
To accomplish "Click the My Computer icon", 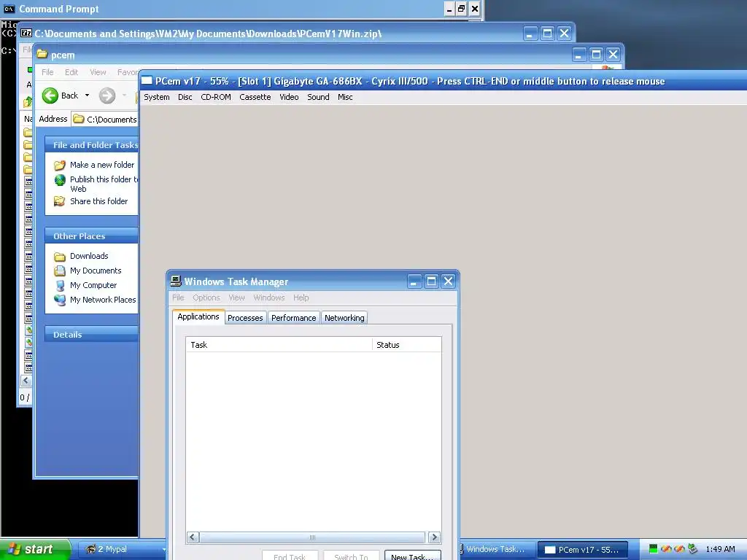I will 60,286.
